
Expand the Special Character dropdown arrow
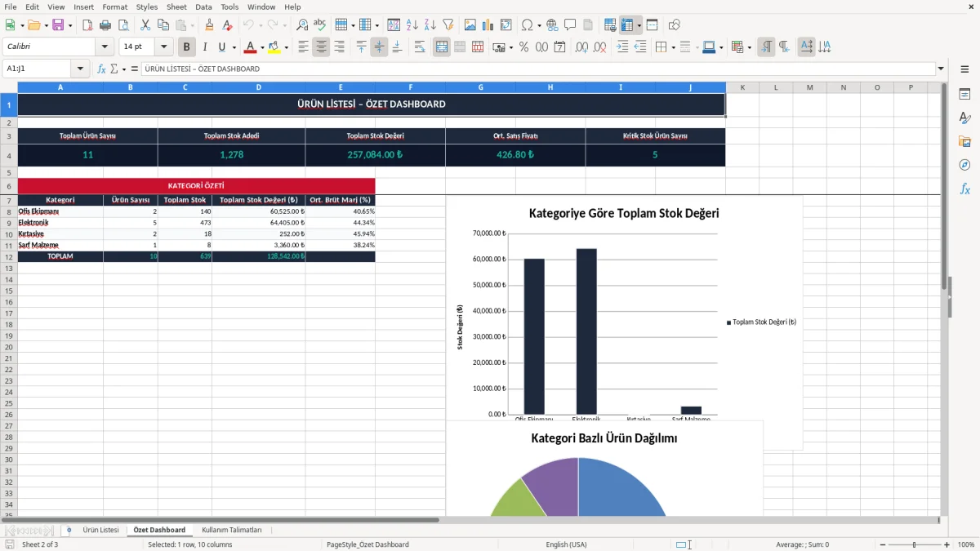tap(538, 25)
